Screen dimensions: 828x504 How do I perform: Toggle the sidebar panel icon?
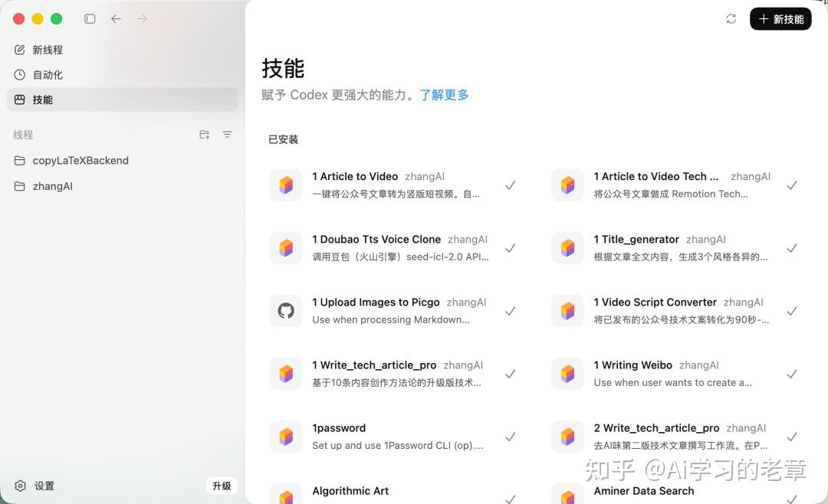(x=90, y=19)
